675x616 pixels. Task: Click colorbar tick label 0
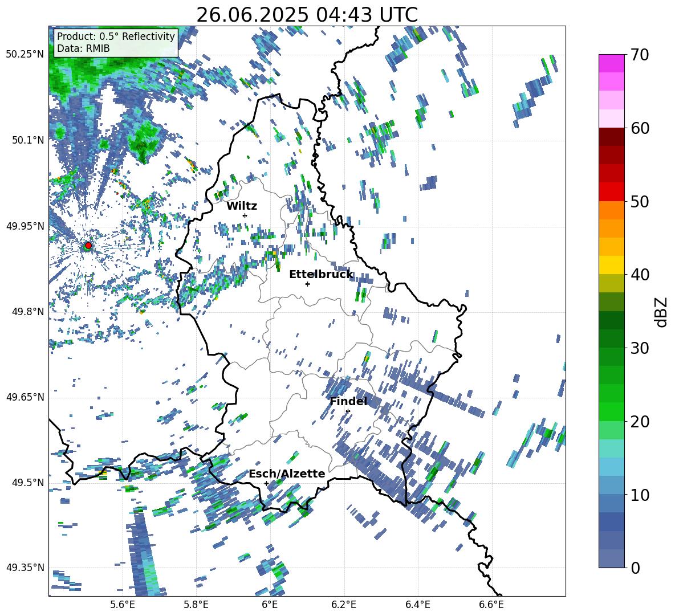[x=635, y=568]
